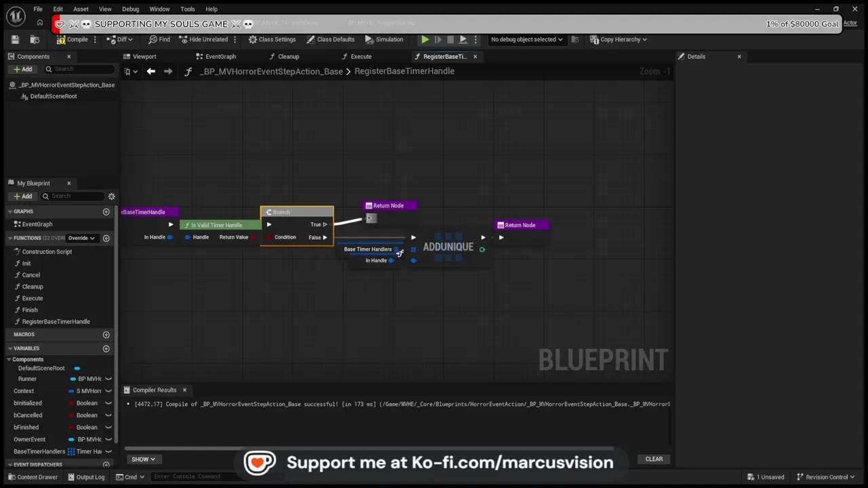The image size is (868, 488).
Task: Open the Tools menu
Action: [188, 9]
